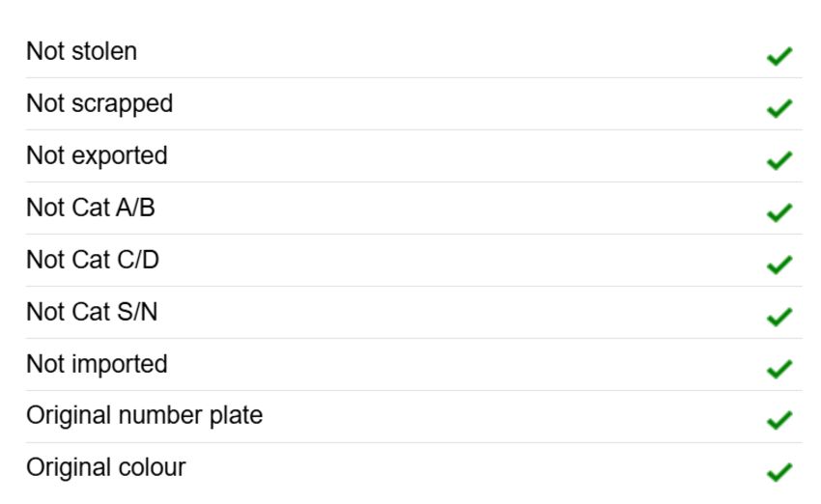Click the Not scrapped text
The image size is (821, 504).
click(x=99, y=104)
